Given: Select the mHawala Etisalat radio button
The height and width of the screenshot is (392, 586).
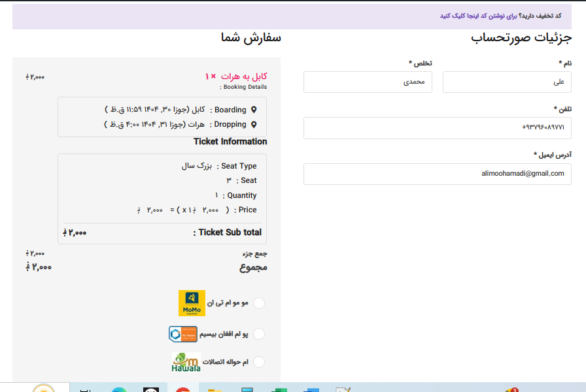Looking at the screenshot, I should [259, 362].
